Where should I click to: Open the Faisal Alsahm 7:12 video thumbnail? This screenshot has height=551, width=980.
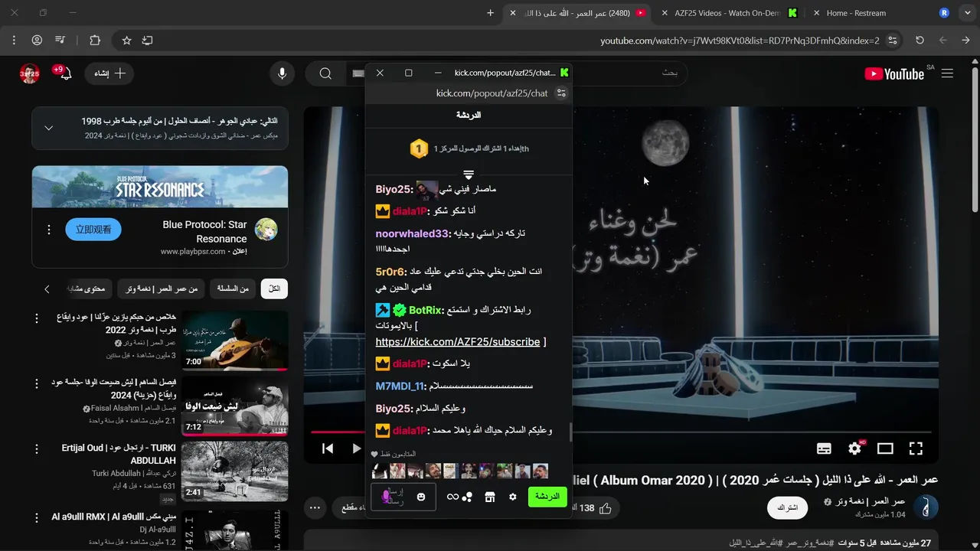tap(235, 406)
